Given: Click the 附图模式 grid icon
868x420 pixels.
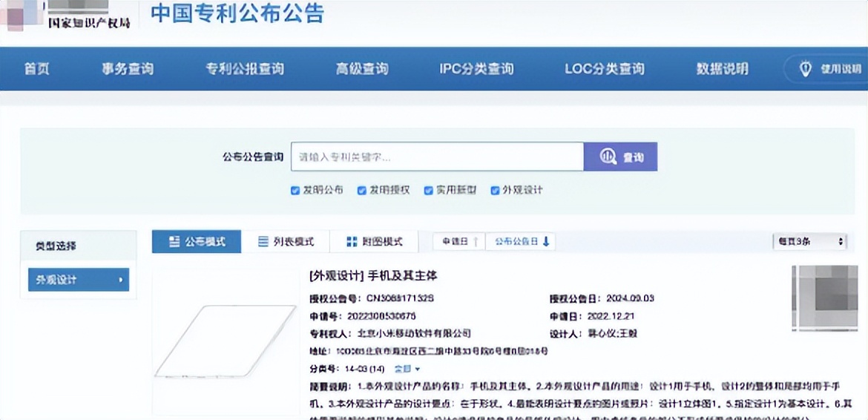Looking at the screenshot, I should [352, 241].
